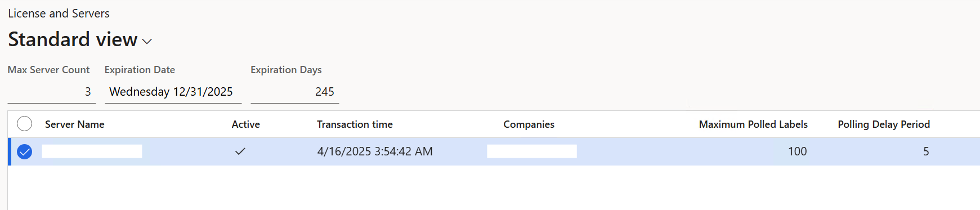Select the transaction time 4/16/2025 cell
Image resolution: width=980 pixels, height=210 pixels.
[x=375, y=151]
